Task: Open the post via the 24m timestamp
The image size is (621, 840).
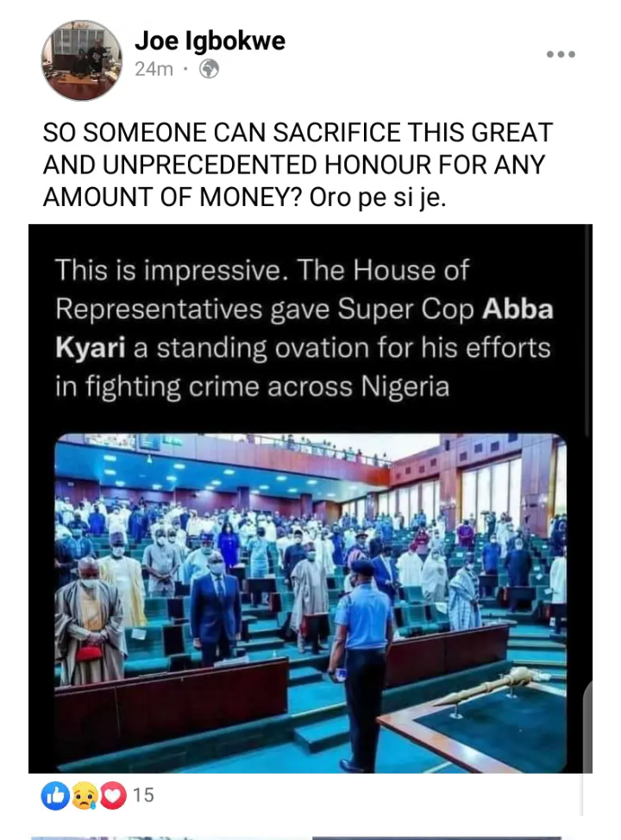Action: (x=154, y=69)
